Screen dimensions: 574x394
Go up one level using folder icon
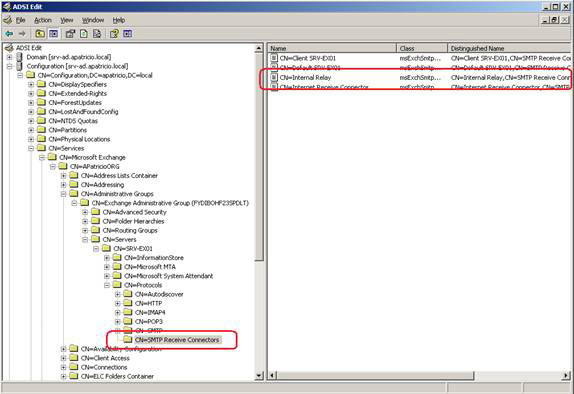(40, 34)
